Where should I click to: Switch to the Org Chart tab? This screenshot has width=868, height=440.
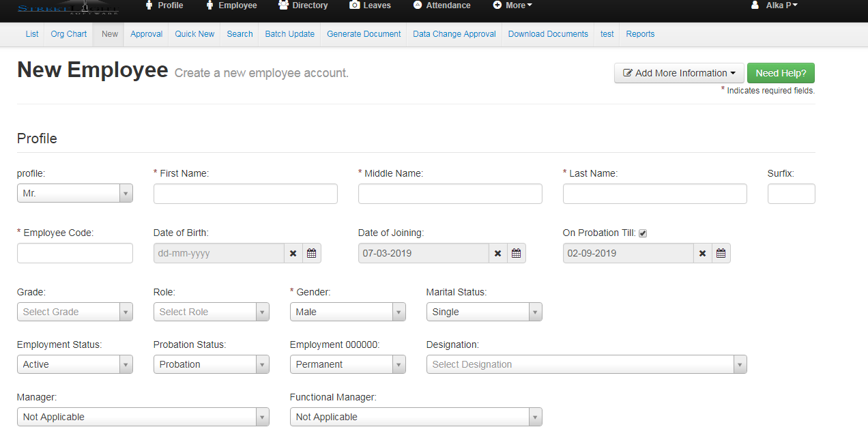68,34
